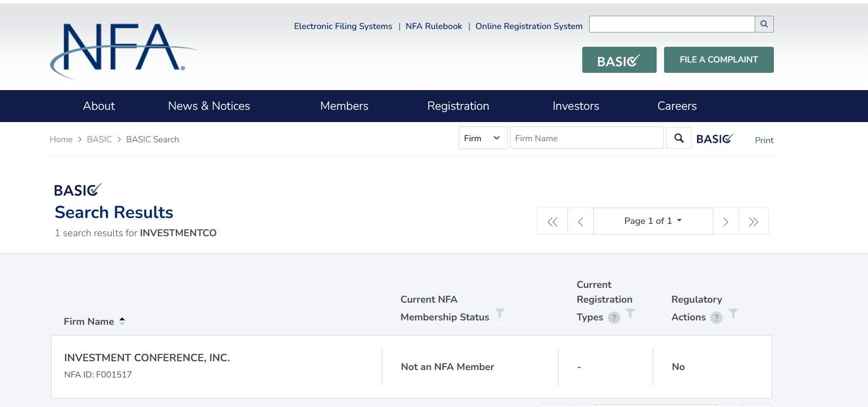Viewport: 868px width, 407px height.
Task: Open Online Registration System link
Action: (529, 26)
